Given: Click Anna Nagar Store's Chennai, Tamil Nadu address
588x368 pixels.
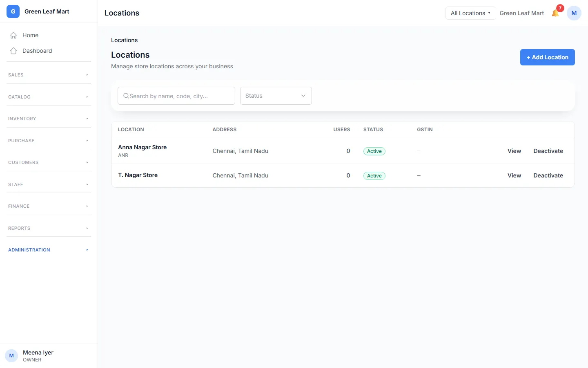Looking at the screenshot, I should tap(240, 151).
